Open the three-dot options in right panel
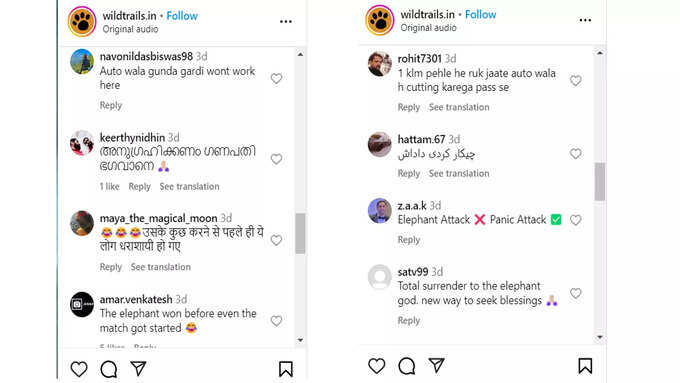 click(x=585, y=20)
